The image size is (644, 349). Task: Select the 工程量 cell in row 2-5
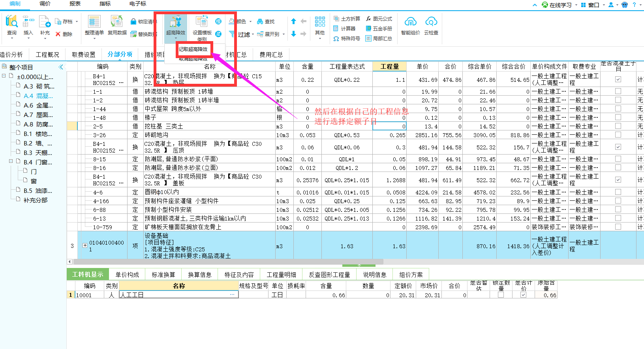[389, 126]
